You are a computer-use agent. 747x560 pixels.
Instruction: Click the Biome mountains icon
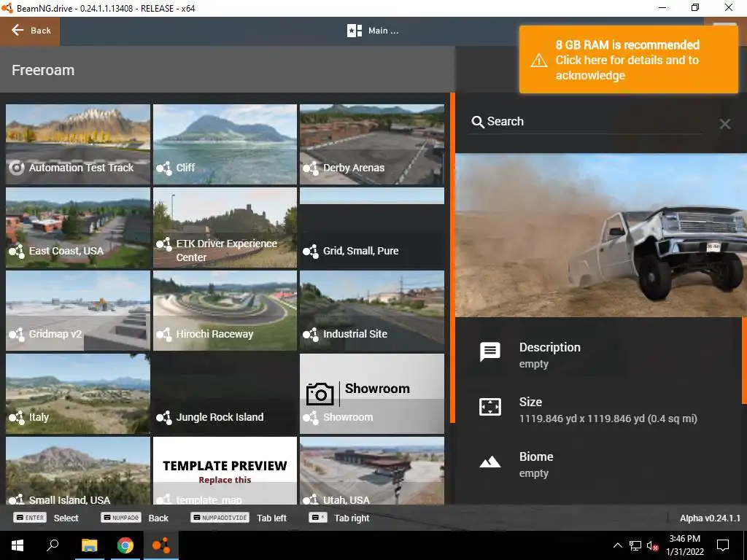(489, 462)
